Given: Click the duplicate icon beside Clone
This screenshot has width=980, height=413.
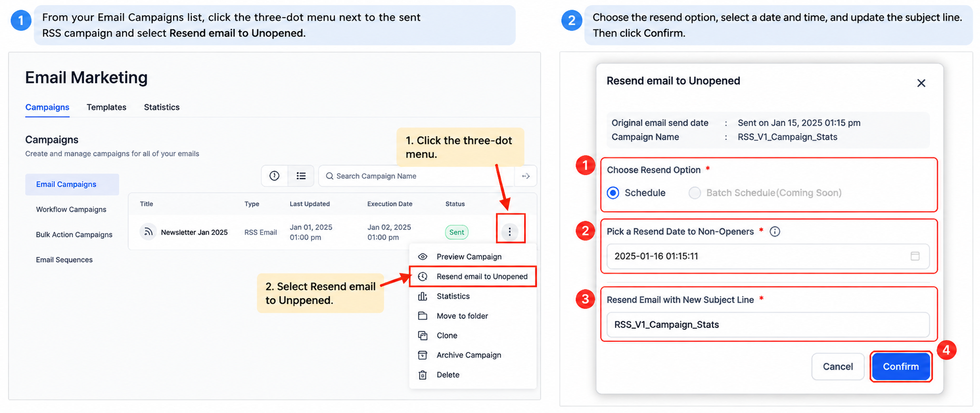Looking at the screenshot, I should (423, 335).
